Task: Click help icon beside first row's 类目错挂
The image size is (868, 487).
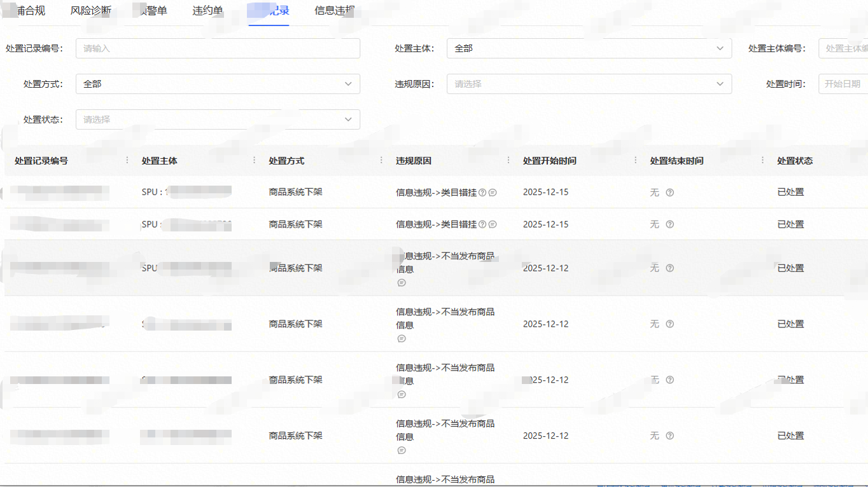Action: coord(482,192)
